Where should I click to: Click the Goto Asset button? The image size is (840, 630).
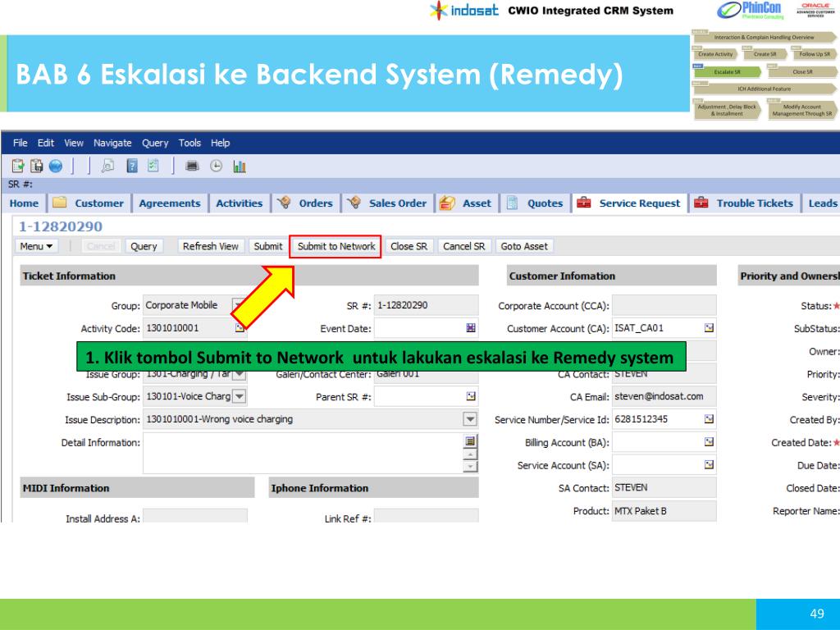(524, 246)
